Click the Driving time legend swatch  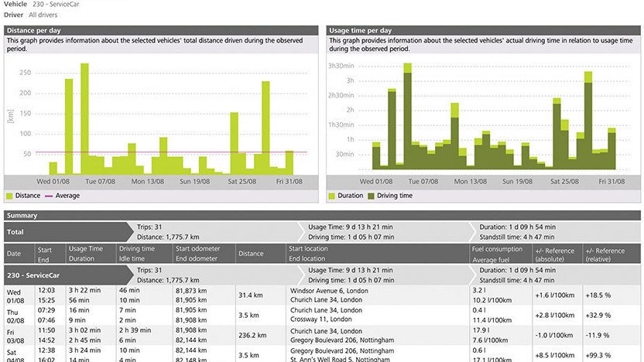click(370, 196)
